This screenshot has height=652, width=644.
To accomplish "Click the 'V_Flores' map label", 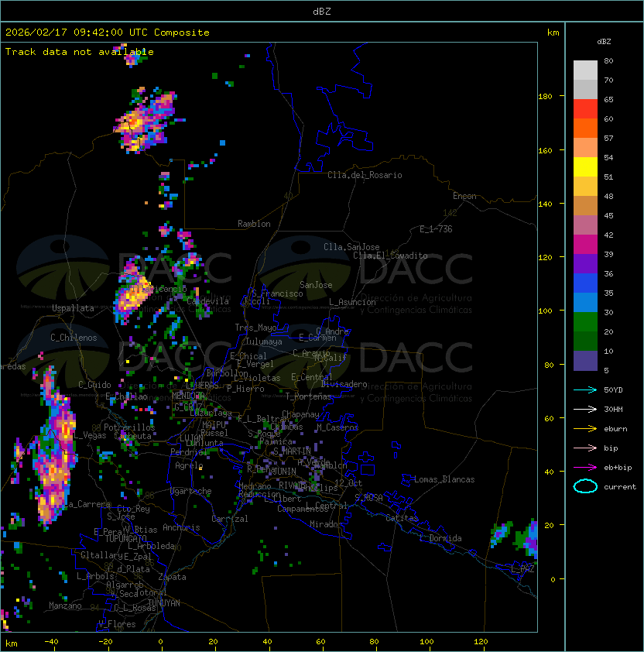I will click(117, 624).
